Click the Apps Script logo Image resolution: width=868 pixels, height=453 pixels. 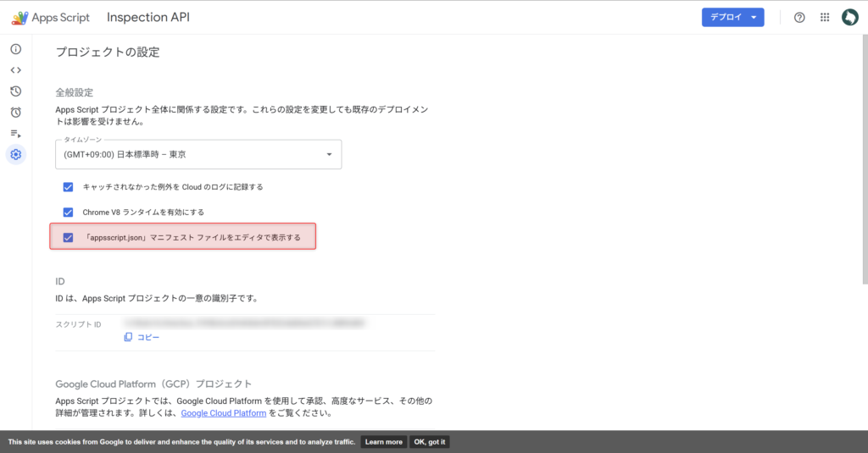[51, 18]
